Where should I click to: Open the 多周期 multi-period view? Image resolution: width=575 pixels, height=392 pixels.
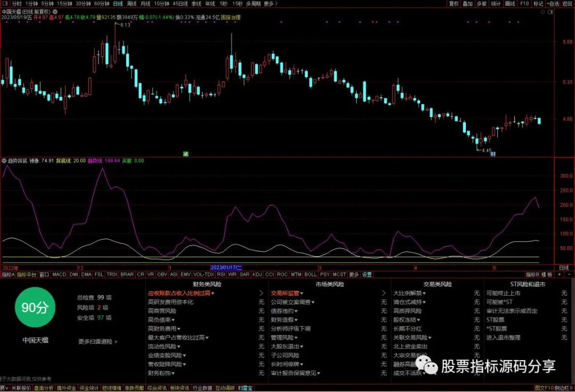(x=253, y=4)
